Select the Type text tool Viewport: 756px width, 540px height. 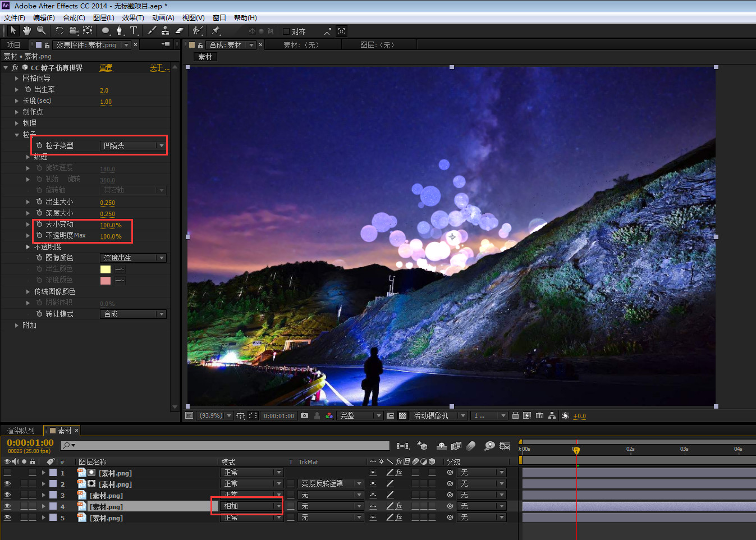click(x=134, y=30)
